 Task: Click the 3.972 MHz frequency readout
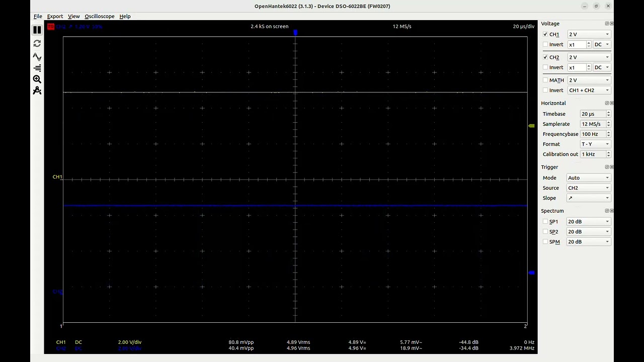click(x=522, y=348)
